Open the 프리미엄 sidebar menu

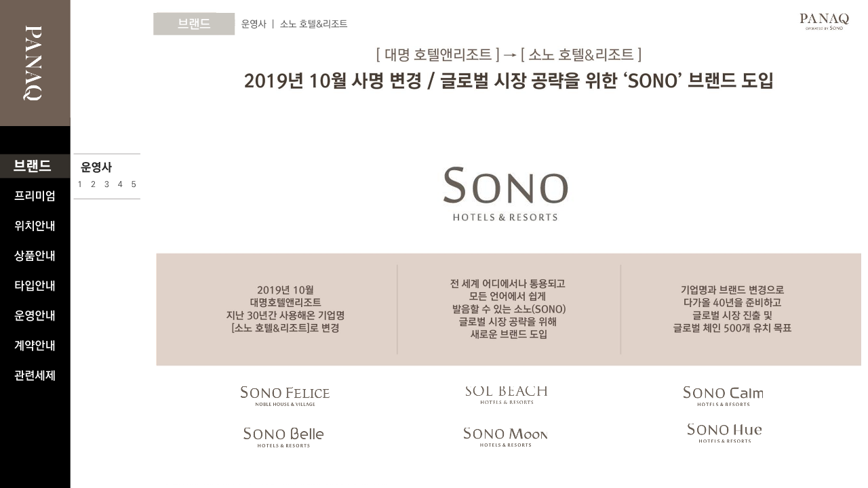click(35, 196)
